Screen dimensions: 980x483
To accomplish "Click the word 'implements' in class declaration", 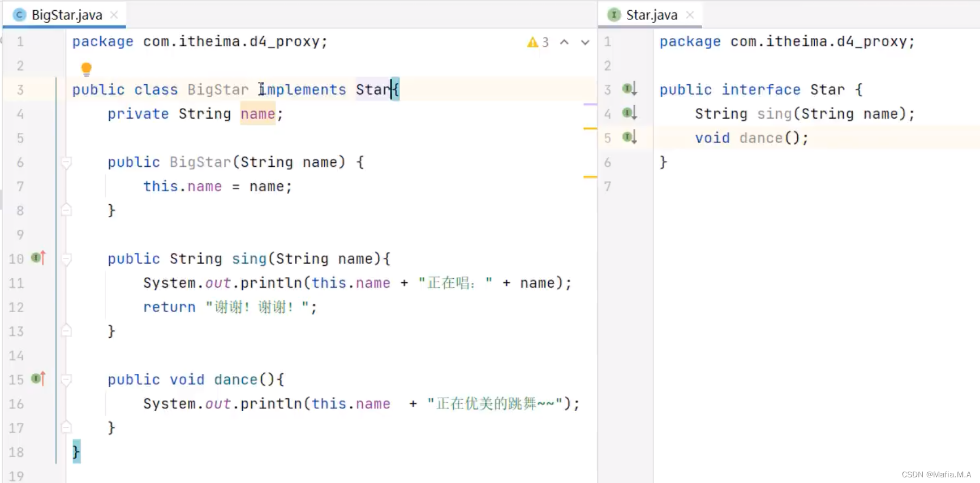I will pos(302,89).
